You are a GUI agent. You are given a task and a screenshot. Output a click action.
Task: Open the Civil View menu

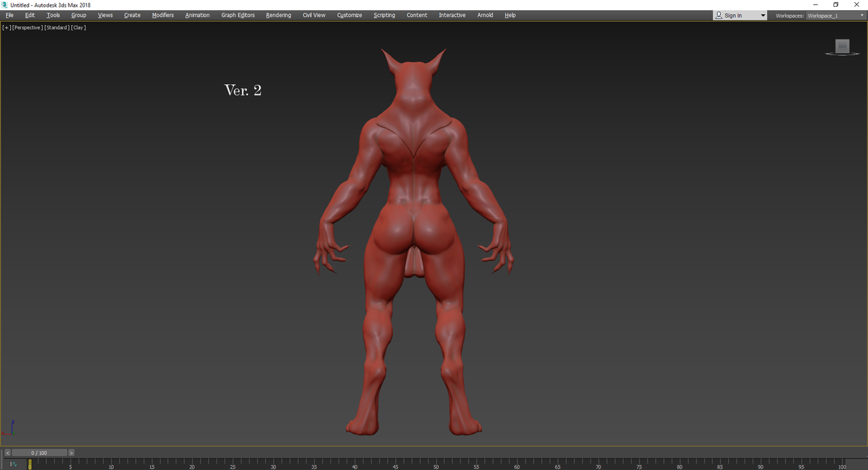point(314,15)
